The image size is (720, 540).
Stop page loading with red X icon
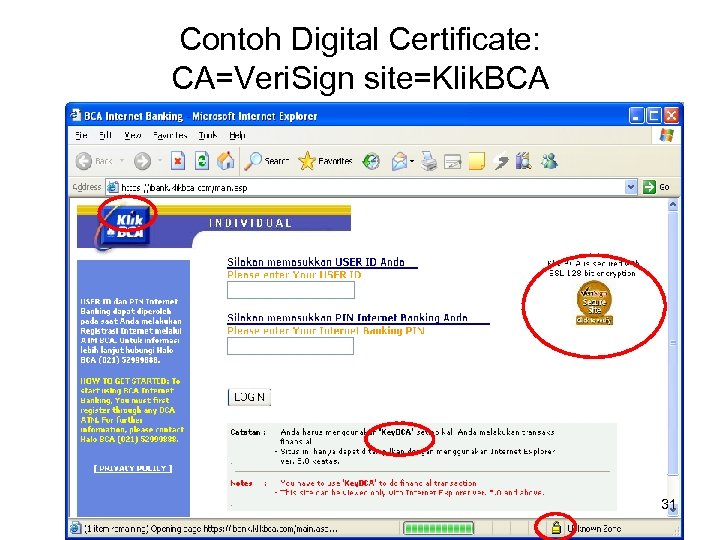coord(178,161)
